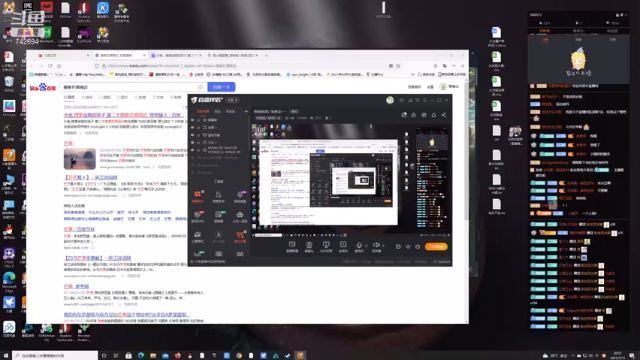Switch to the first browser tab with red icon

[x=62, y=55]
